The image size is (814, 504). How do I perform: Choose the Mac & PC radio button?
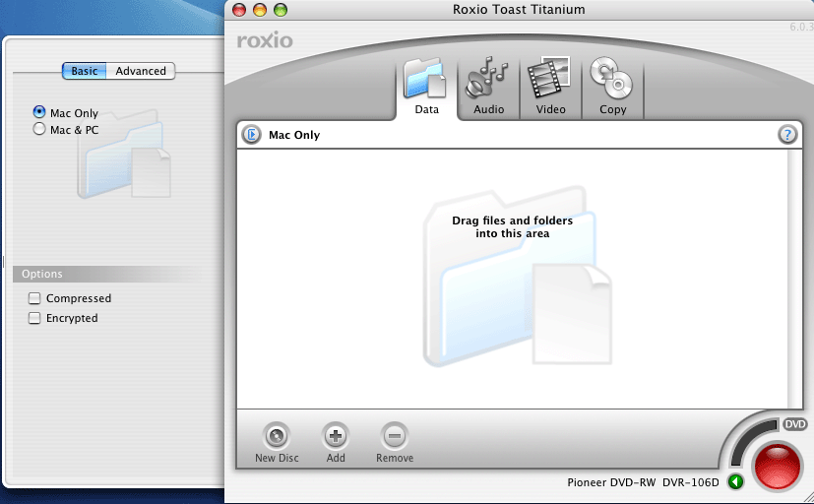39,129
